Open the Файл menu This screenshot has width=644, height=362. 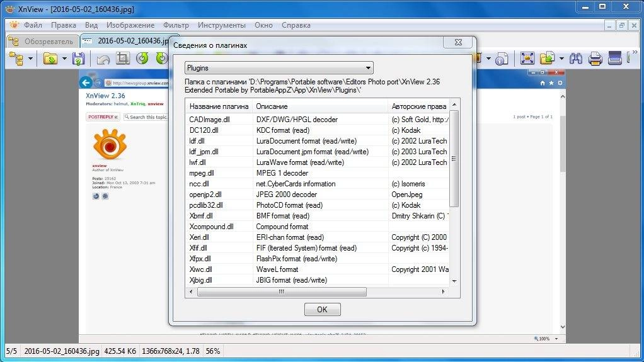[33, 25]
